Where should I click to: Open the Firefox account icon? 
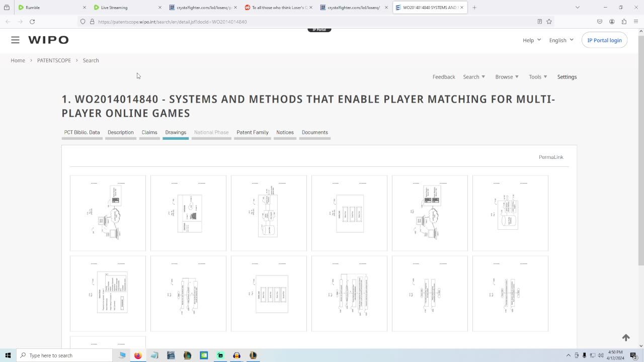(x=612, y=22)
